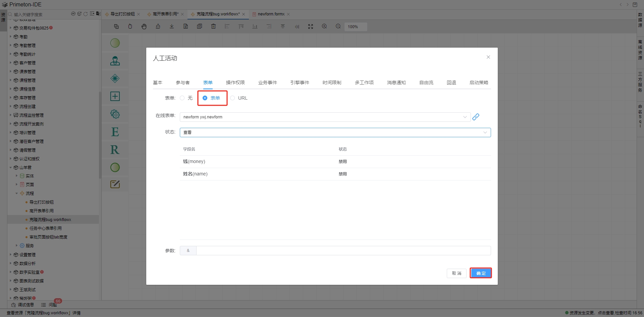Viewport: 644px width, 317px height.
Task: Click the gear activity icon in palette
Action: tap(115, 114)
